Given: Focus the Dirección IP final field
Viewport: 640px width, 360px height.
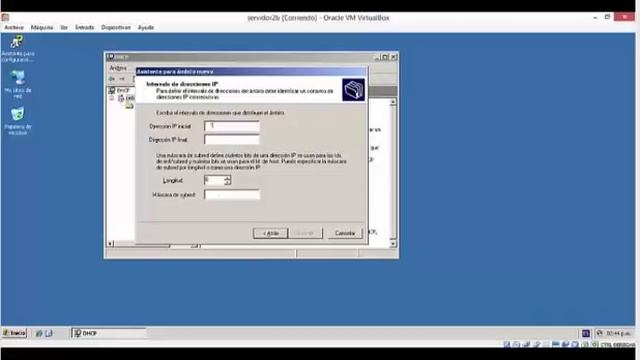Looking at the screenshot, I should [x=231, y=140].
